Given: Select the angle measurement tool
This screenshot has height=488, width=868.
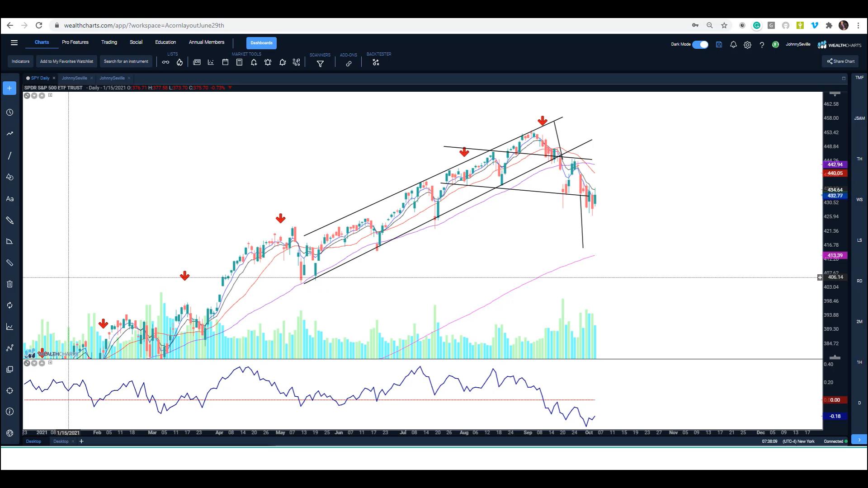Looking at the screenshot, I should coord(9,241).
